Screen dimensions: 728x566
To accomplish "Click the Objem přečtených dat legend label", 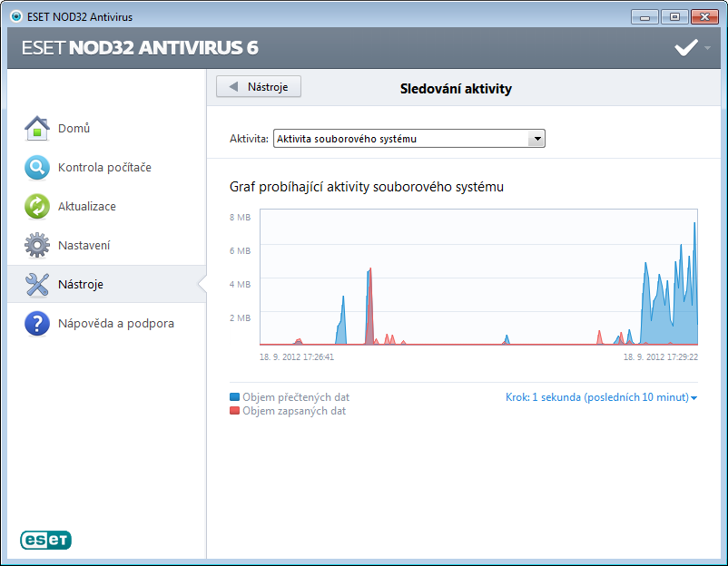I will [x=296, y=397].
